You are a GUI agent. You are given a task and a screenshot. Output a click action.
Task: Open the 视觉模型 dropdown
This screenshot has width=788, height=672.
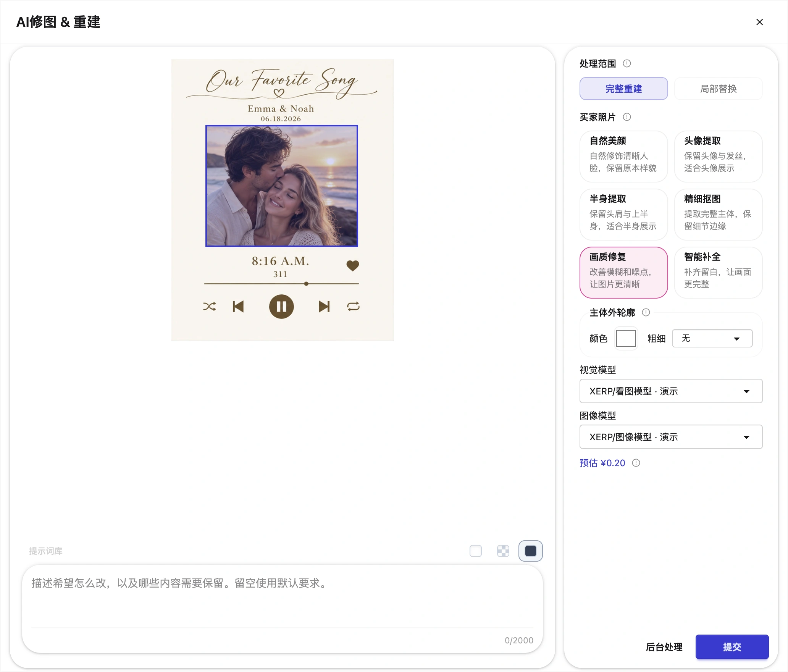pyautogui.click(x=671, y=391)
